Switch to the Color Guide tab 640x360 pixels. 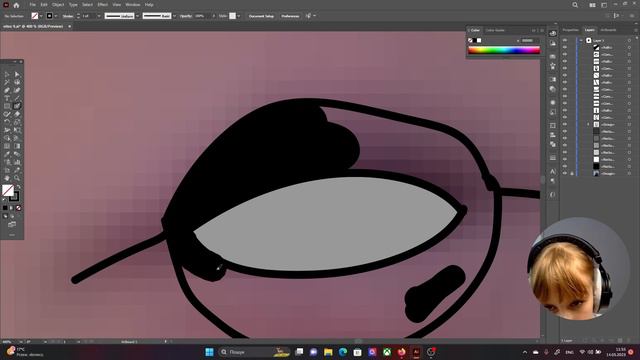(x=495, y=30)
